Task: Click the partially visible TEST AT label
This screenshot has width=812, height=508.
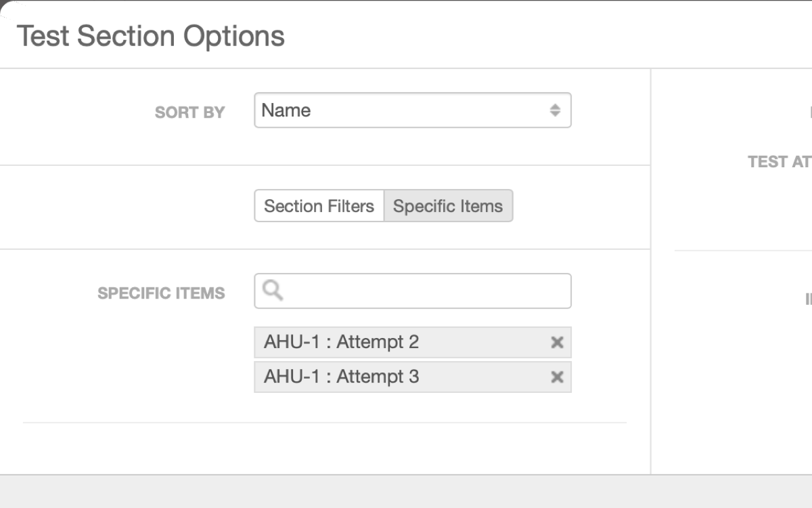Action: click(x=780, y=162)
